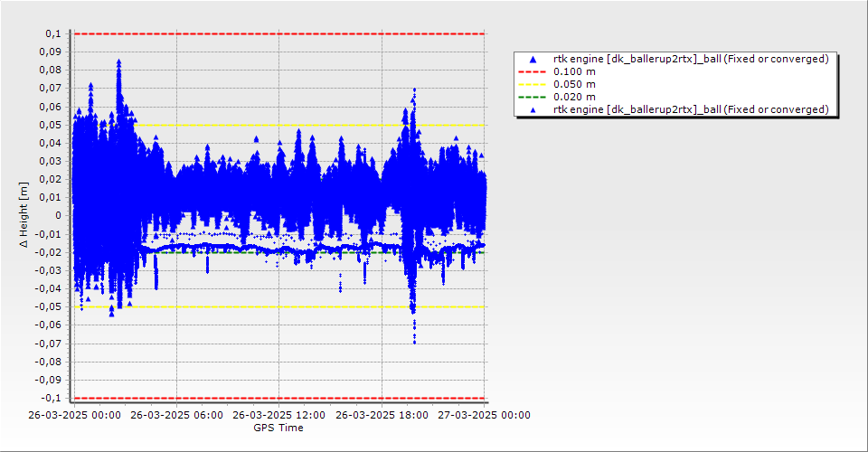Click the '26-03-2025 00:00' time tick label
The height and width of the screenshot is (452, 868).
75,415
